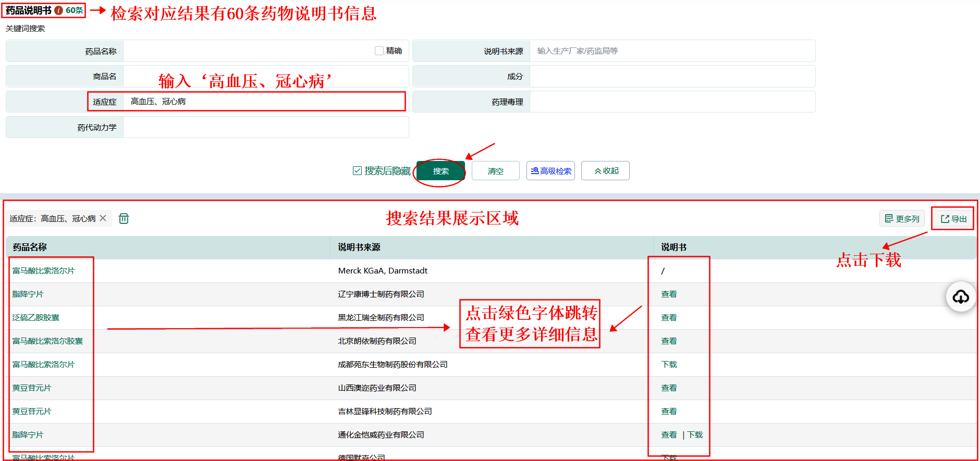This screenshot has height=461, width=980.
Task: Click the 药理毒理 input field
Action: 671,102
